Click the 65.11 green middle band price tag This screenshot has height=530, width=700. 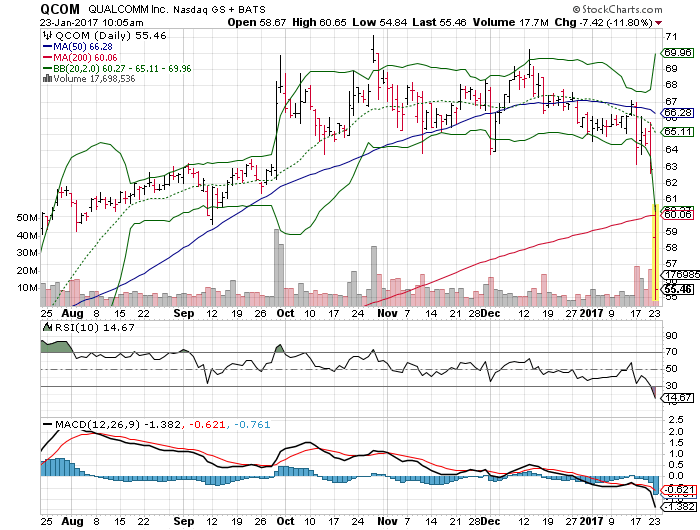678,132
